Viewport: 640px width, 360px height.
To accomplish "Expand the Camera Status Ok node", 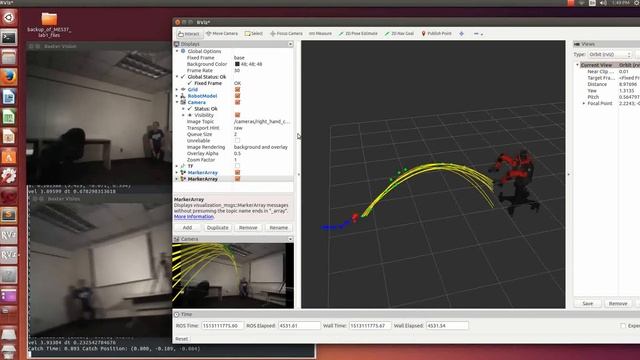I will pyautogui.click(x=183, y=109).
